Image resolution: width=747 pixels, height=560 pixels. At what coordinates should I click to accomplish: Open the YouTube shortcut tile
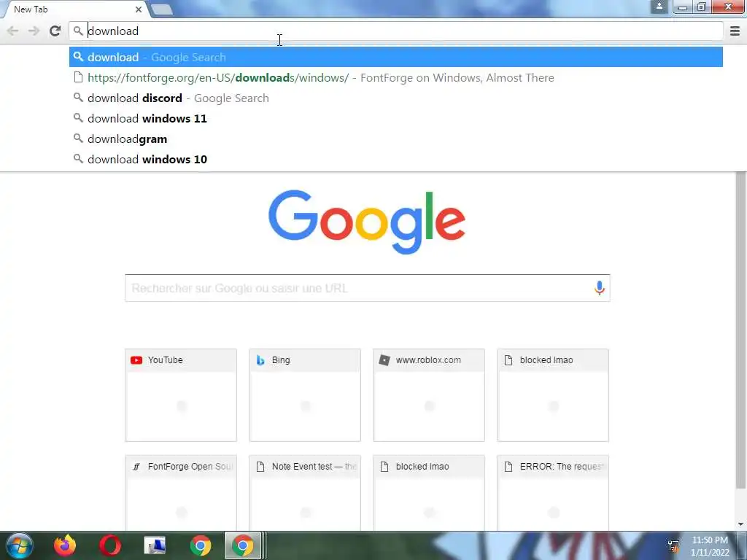pyautogui.click(x=181, y=395)
